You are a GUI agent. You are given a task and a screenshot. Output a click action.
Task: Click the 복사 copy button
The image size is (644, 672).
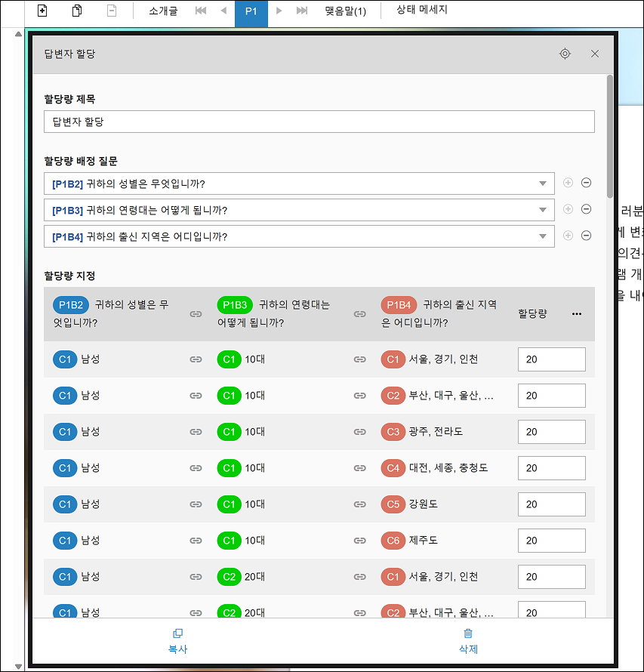(x=178, y=642)
